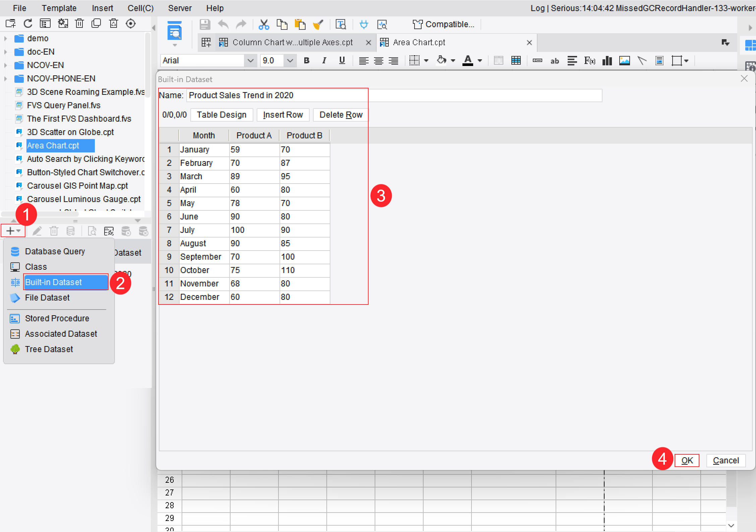Click the Insert chart bar icon
This screenshot has width=756, height=532.
tap(607, 61)
